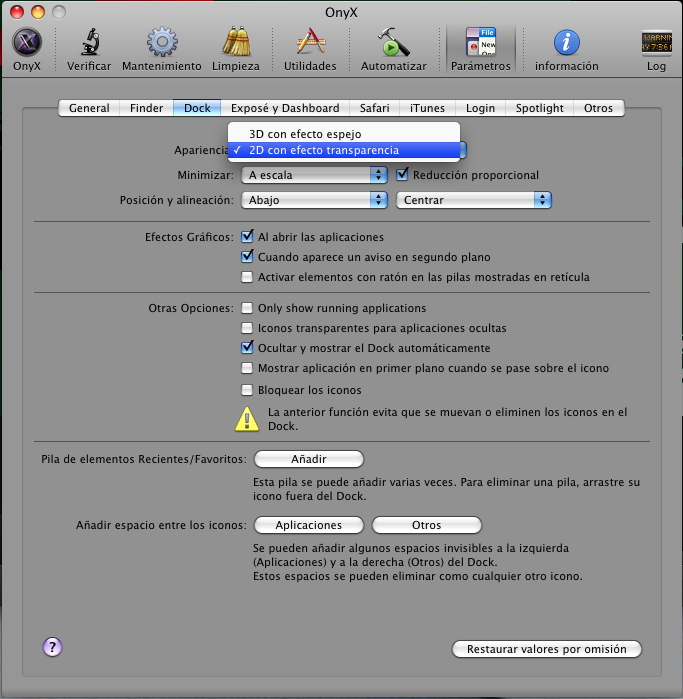Click the Posición y alineación label

point(177,200)
